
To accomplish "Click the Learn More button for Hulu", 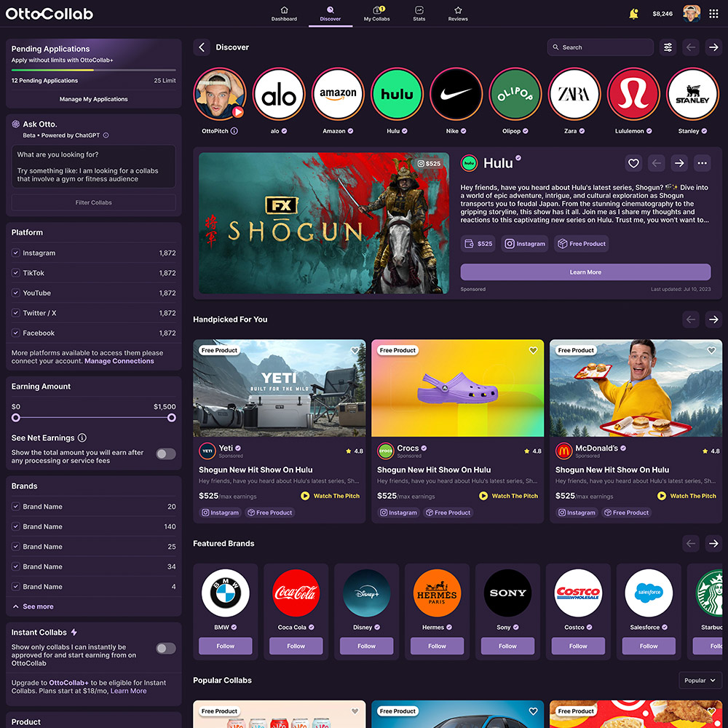I will pyautogui.click(x=585, y=272).
